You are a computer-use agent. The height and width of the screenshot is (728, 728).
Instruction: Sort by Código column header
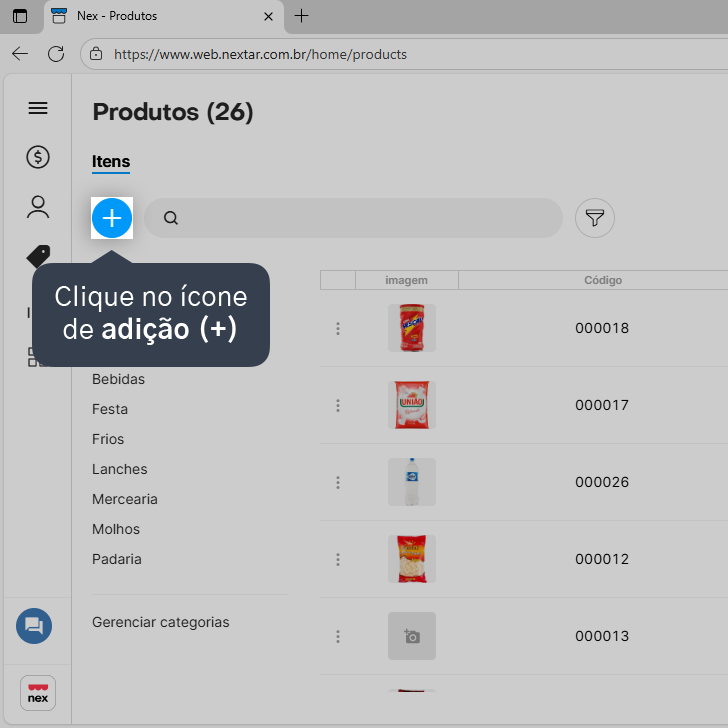[603, 280]
